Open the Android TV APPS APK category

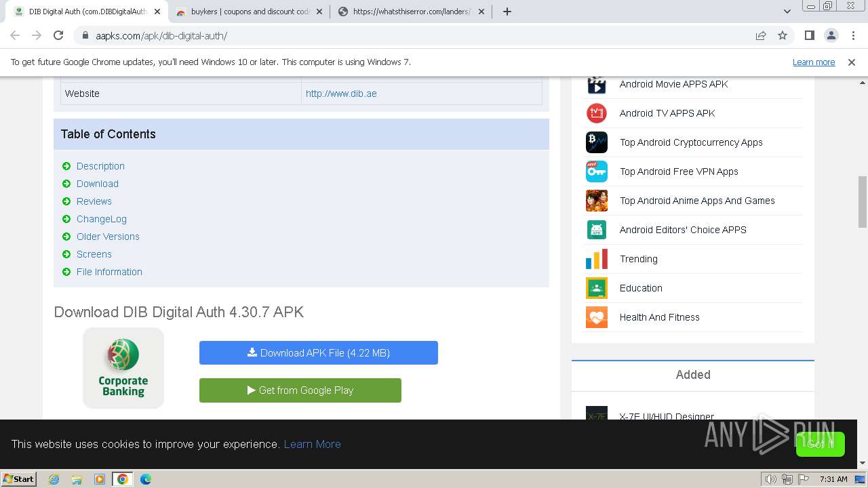(667, 113)
